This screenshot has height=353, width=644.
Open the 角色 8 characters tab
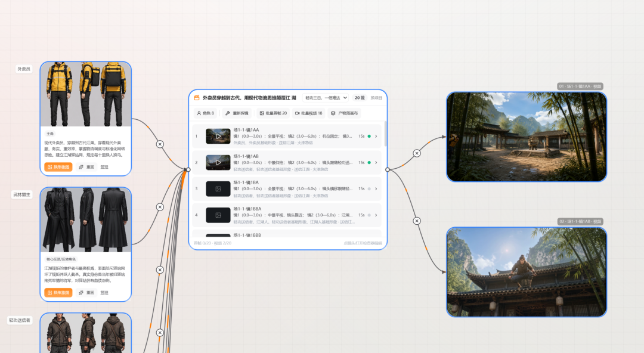(x=205, y=113)
